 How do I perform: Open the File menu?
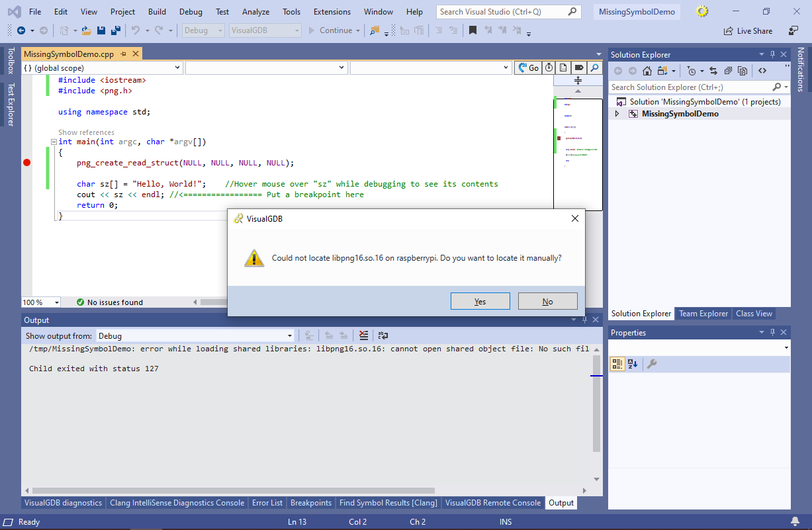click(x=35, y=12)
